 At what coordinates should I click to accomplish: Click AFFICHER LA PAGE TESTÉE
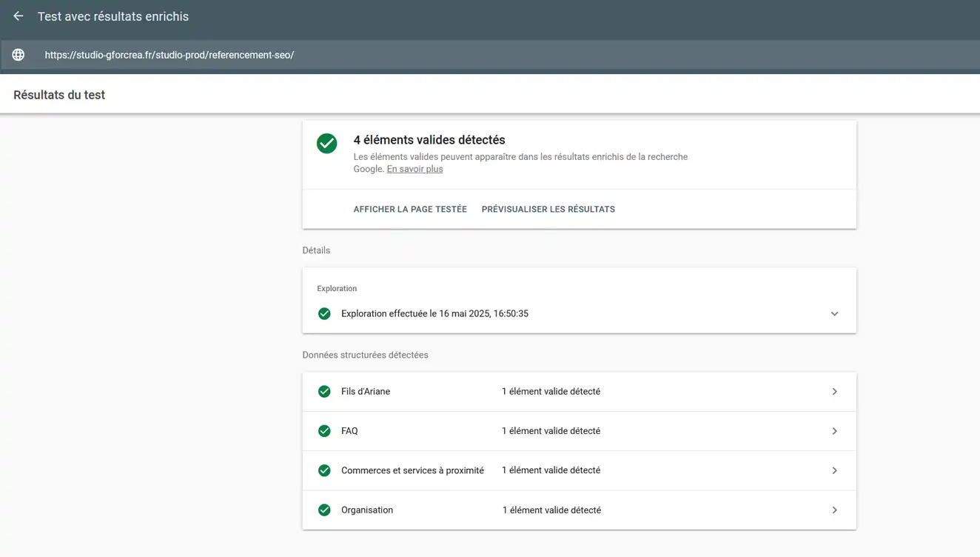410,209
